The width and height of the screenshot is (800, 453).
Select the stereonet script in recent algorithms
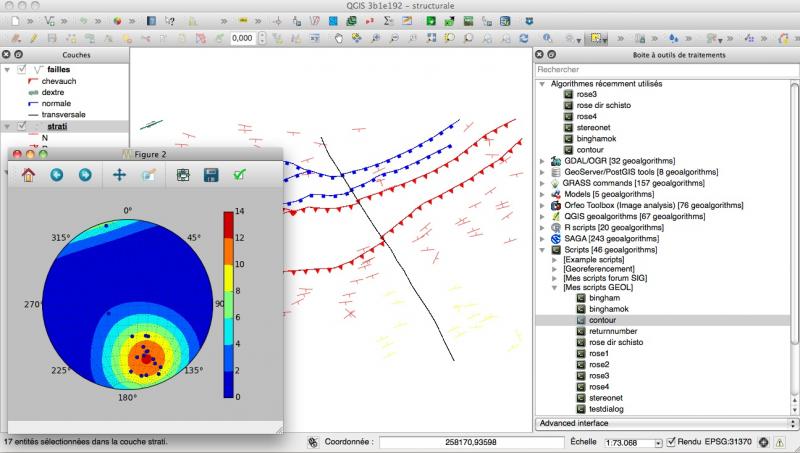pos(594,128)
